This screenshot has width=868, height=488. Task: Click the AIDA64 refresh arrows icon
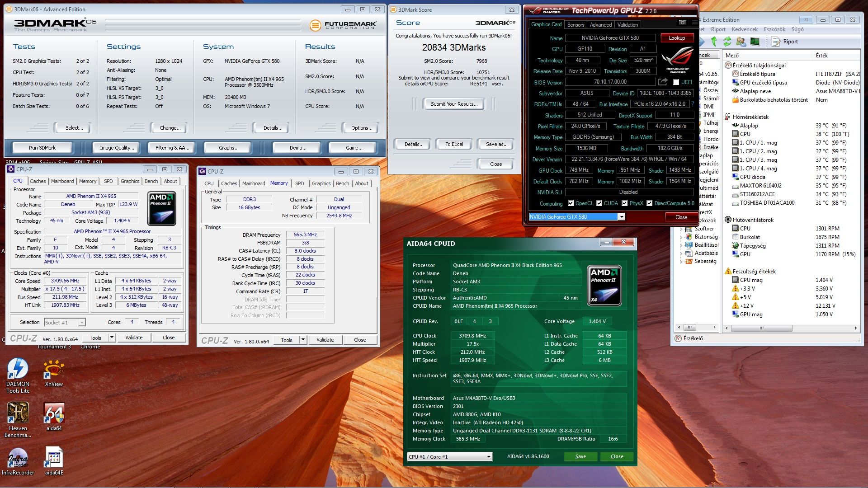727,42
